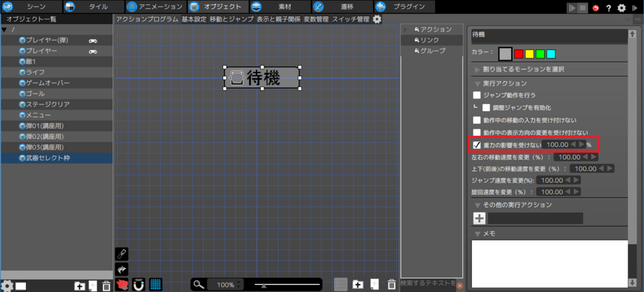Add new item with the action list page icon
The image size is (644, 292).
click(x=374, y=284)
